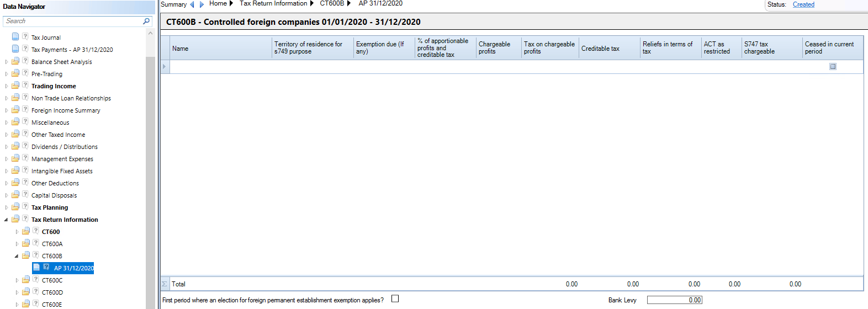Click the folder icon beside Intangible Fixed Assets
Image resolution: width=868 pixels, height=309 pixels.
coord(15,171)
